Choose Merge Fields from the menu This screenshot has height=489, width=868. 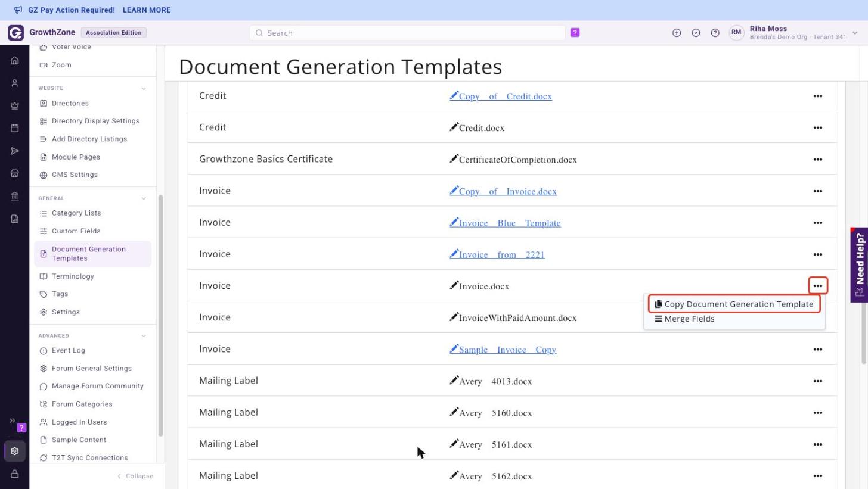(x=684, y=319)
